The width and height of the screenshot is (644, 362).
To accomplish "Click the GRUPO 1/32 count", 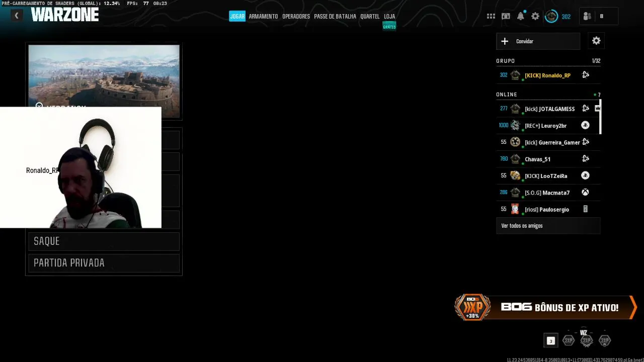I will point(596,61).
